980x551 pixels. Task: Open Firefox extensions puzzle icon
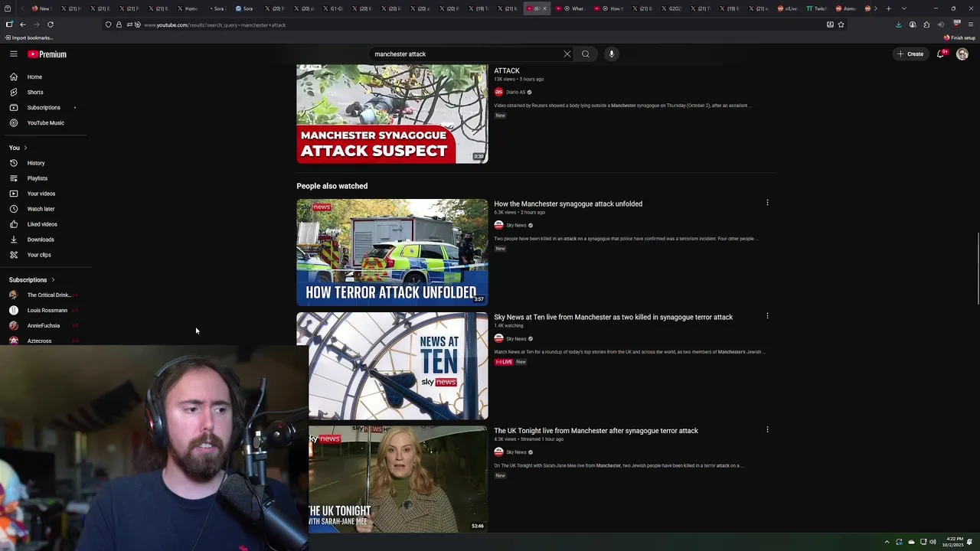[926, 24]
